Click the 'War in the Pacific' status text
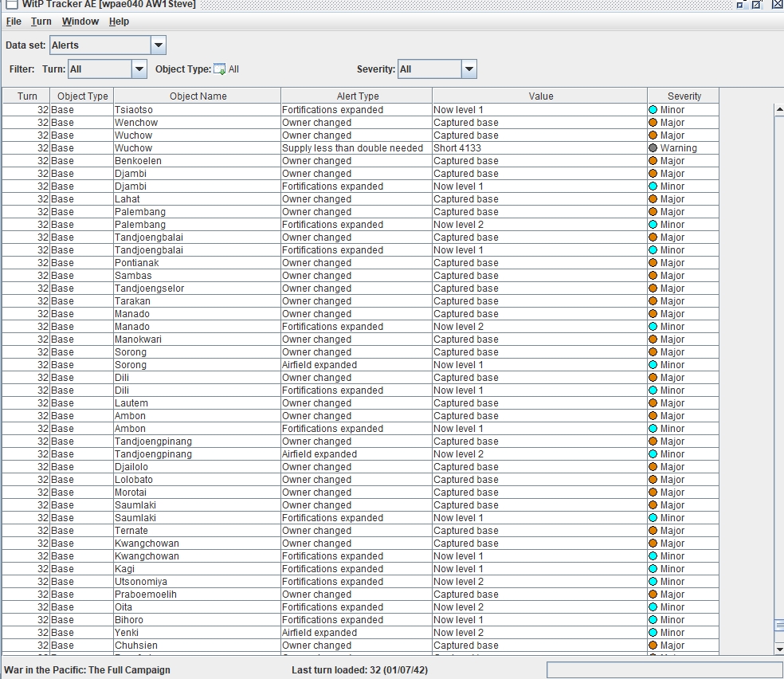 [87, 670]
